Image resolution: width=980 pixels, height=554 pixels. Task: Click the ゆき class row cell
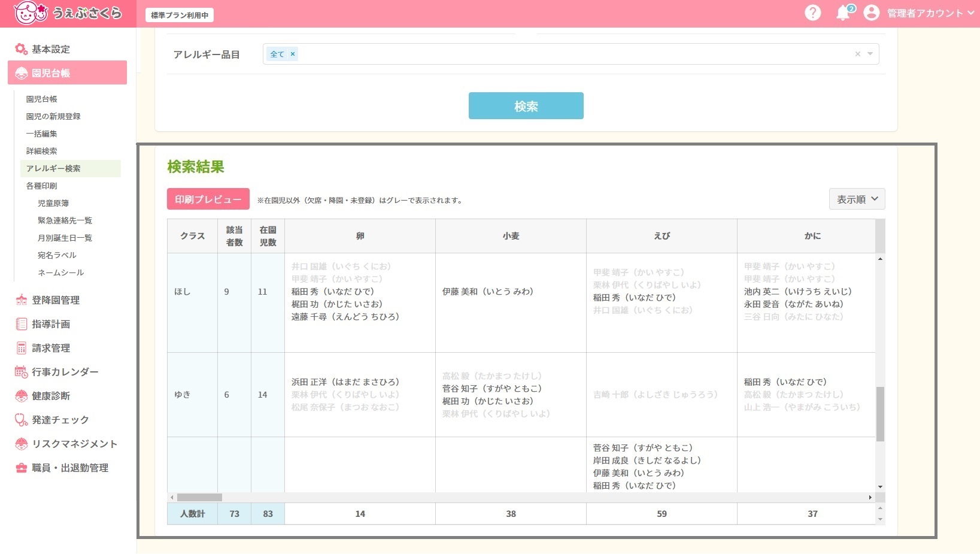point(192,395)
